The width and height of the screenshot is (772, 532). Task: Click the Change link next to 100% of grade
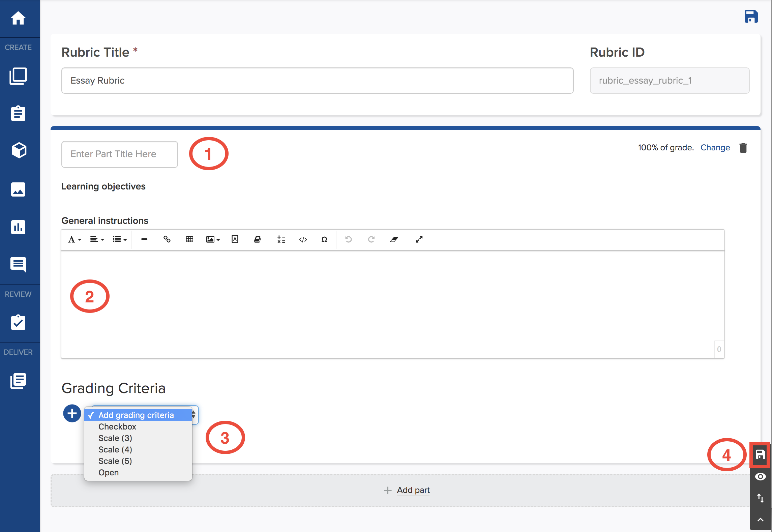[715, 147]
